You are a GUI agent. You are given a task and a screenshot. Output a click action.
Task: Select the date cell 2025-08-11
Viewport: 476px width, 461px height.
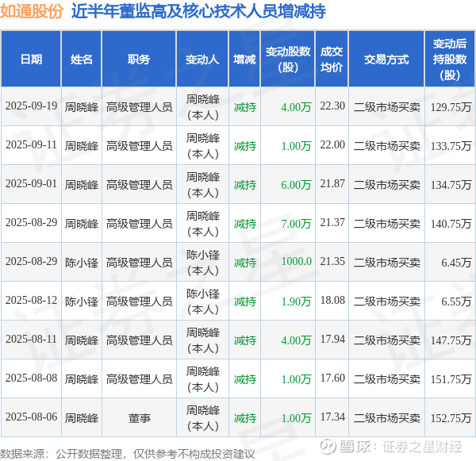[31, 340]
